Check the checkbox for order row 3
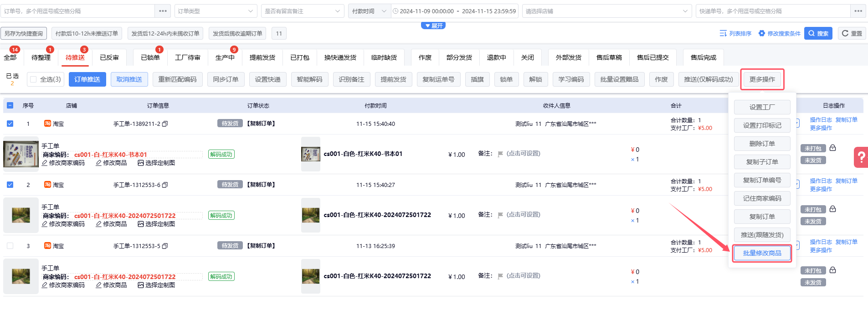 point(10,246)
